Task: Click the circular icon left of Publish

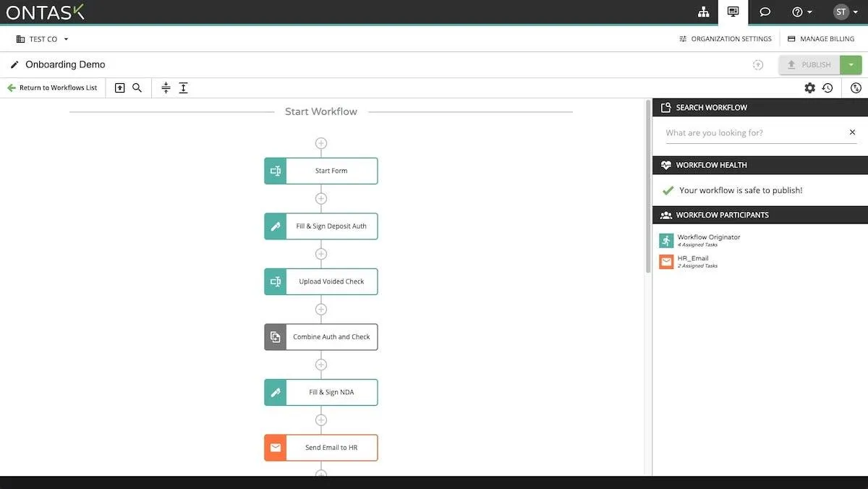Action: click(x=758, y=64)
